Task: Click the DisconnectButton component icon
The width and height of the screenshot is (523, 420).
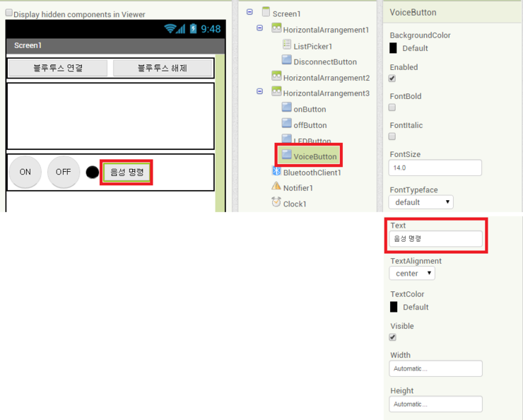Action: click(x=286, y=59)
